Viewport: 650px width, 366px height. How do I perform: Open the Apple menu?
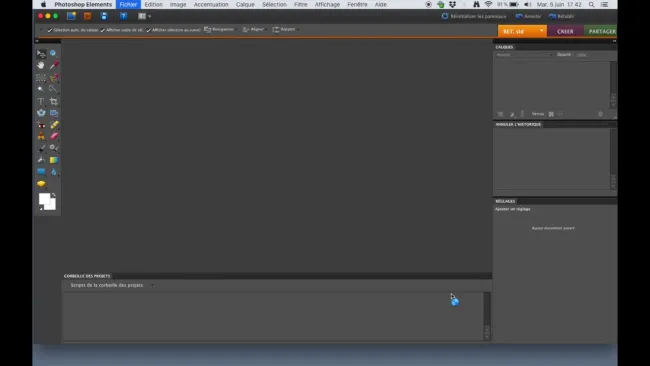pos(44,5)
